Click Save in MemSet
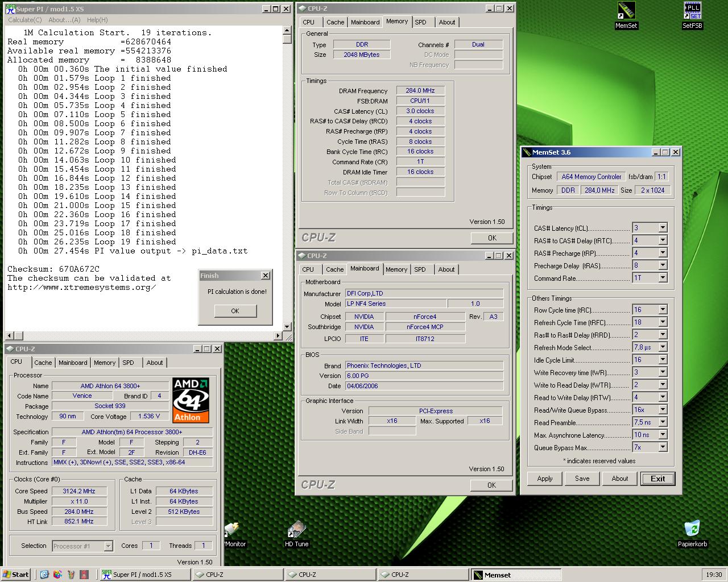Image resolution: width=728 pixels, height=582 pixels. [x=582, y=479]
